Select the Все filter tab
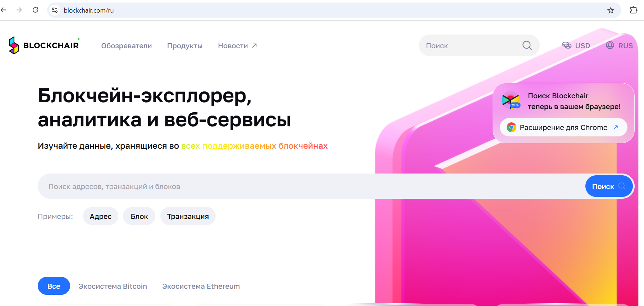Viewport: 644px width, 306px height. tap(54, 286)
